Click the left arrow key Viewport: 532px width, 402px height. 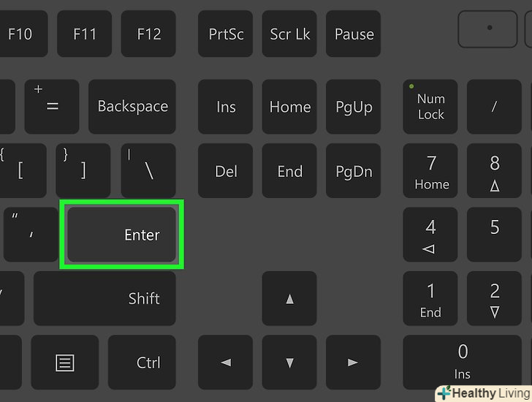225,363
